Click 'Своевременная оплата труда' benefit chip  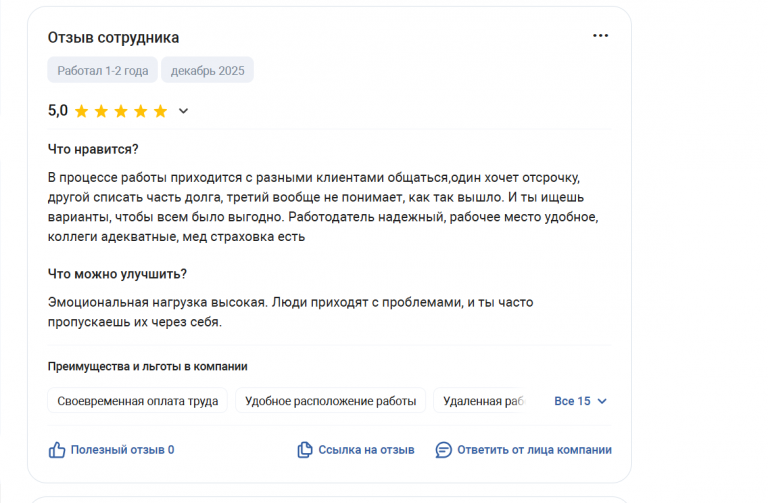point(138,401)
